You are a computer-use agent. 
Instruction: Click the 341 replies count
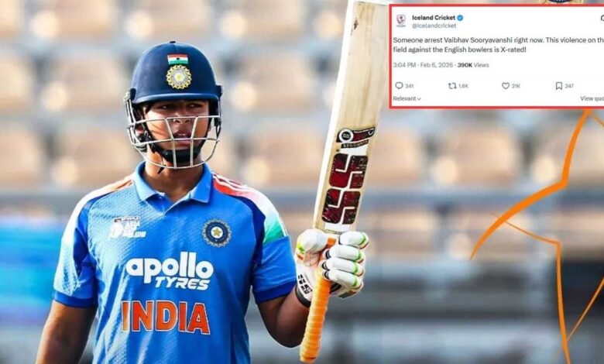(x=409, y=86)
